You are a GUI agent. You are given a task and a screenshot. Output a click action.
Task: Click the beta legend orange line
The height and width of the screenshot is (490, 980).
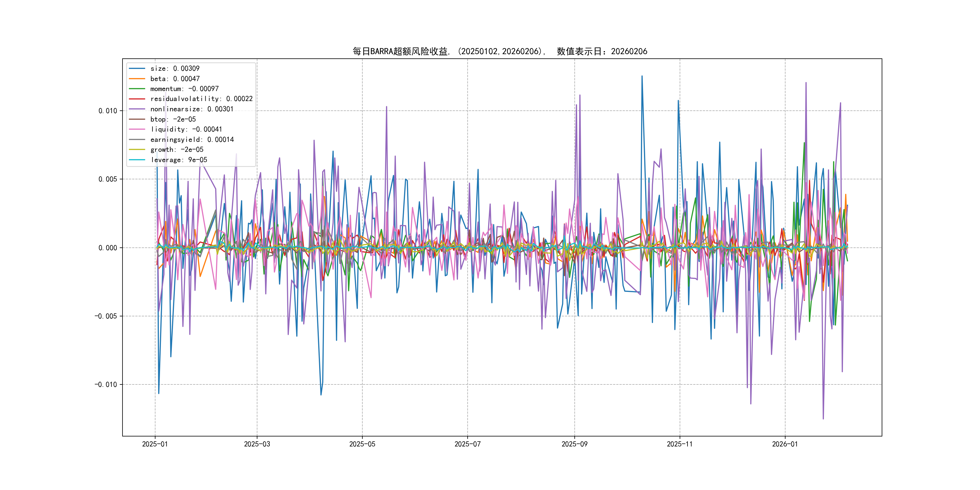137,79
